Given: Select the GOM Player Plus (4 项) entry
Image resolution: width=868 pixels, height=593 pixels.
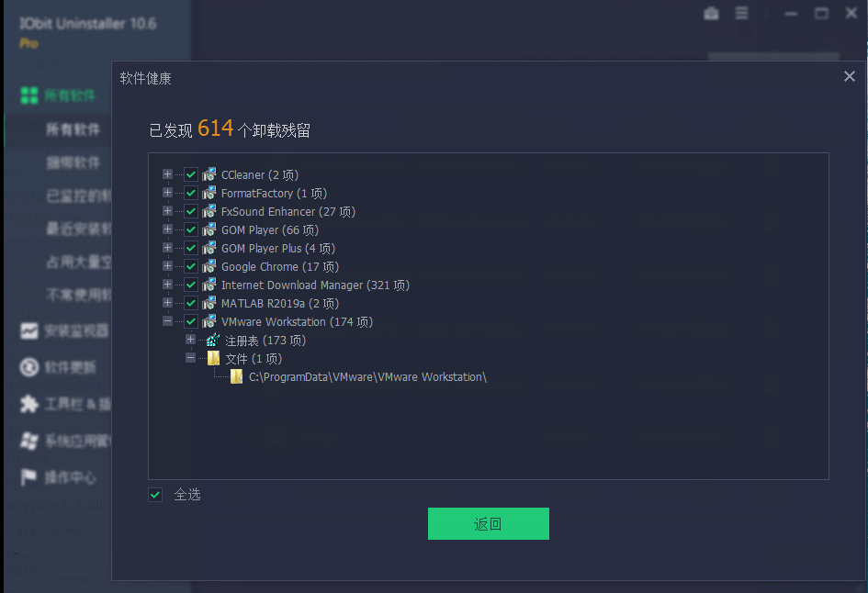Looking at the screenshot, I should 278,249.
